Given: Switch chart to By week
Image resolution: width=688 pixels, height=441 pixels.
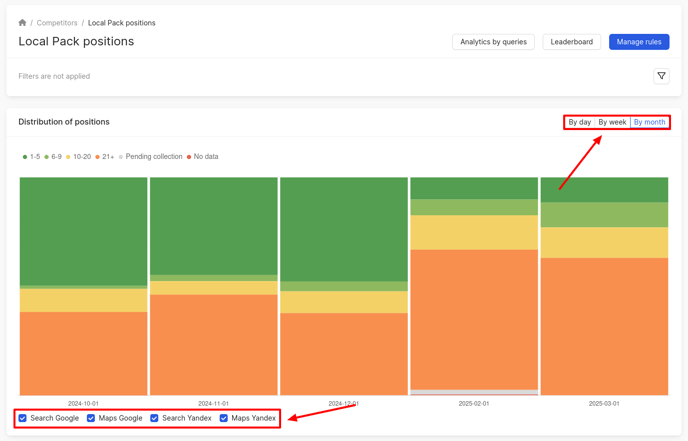Looking at the screenshot, I should pos(612,122).
